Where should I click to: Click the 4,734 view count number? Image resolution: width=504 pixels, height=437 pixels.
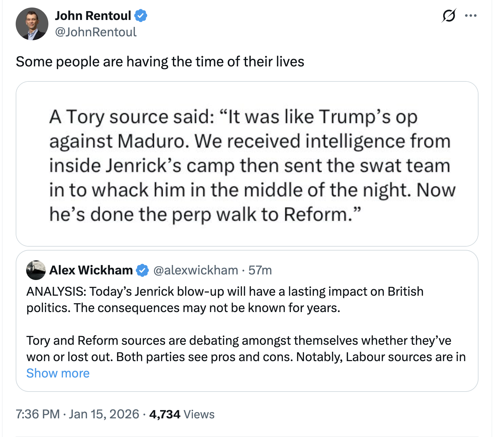pos(165,414)
